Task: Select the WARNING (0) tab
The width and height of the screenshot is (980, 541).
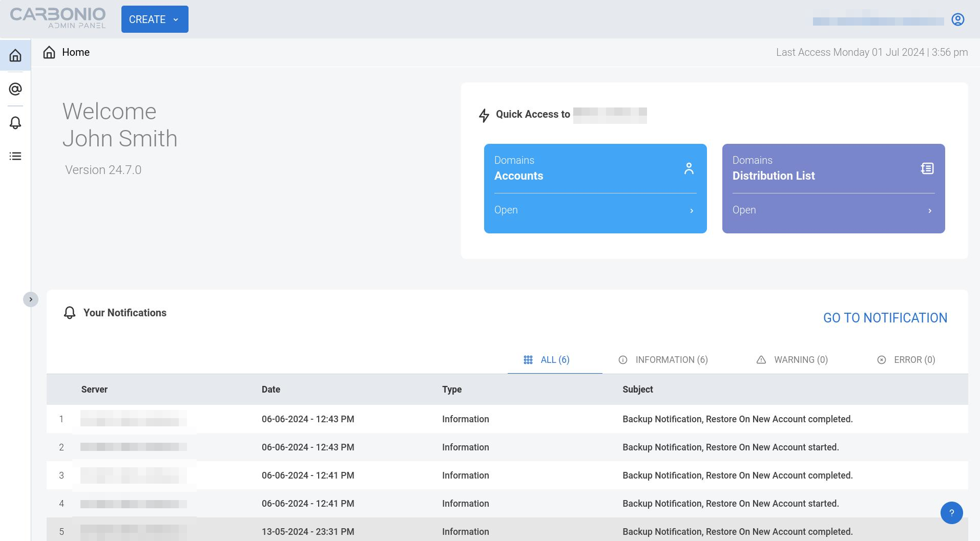Action: coord(792,360)
